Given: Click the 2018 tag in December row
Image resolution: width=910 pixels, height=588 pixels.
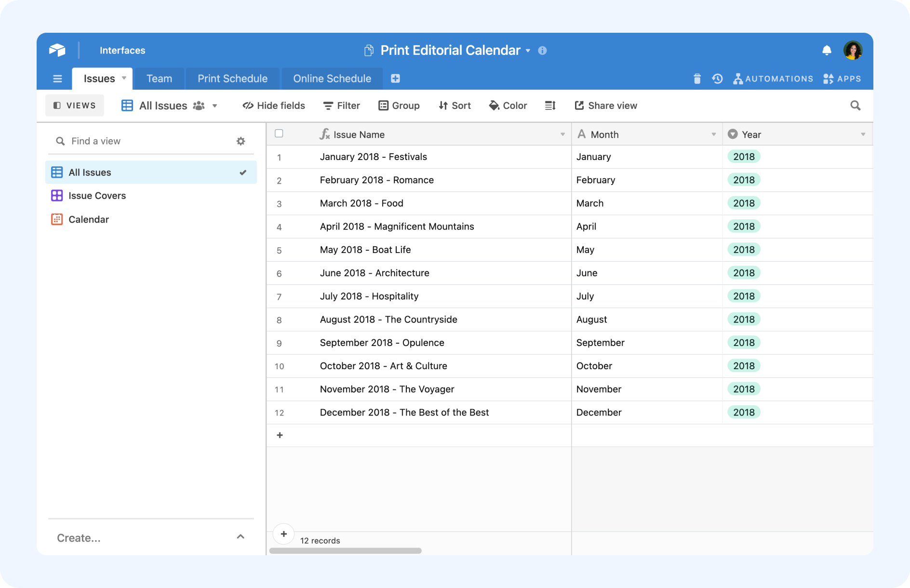Looking at the screenshot, I should point(744,412).
